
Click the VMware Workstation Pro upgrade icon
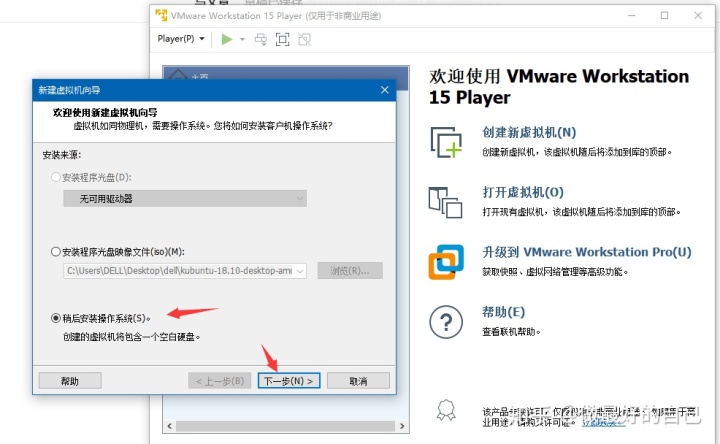pos(446,262)
